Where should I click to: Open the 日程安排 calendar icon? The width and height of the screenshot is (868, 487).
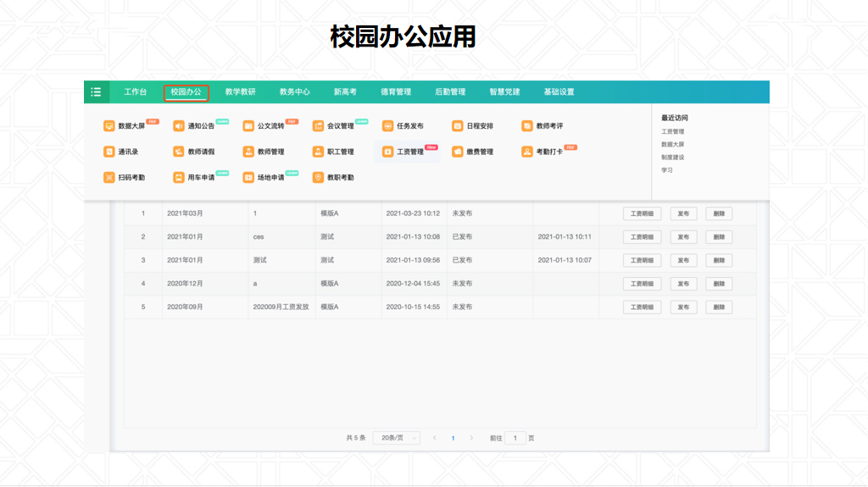(458, 126)
